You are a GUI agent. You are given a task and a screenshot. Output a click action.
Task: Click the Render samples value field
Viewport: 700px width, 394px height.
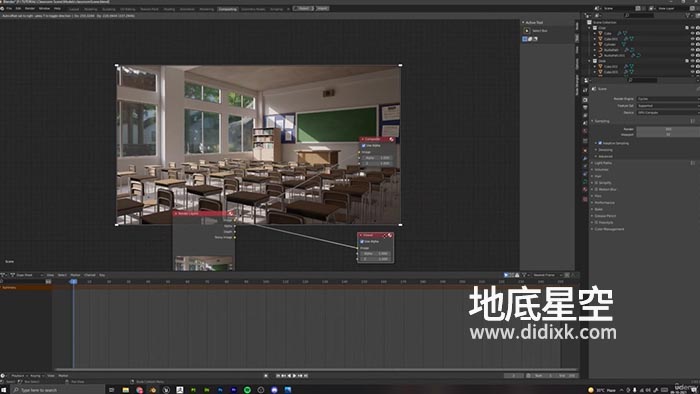[668, 129]
